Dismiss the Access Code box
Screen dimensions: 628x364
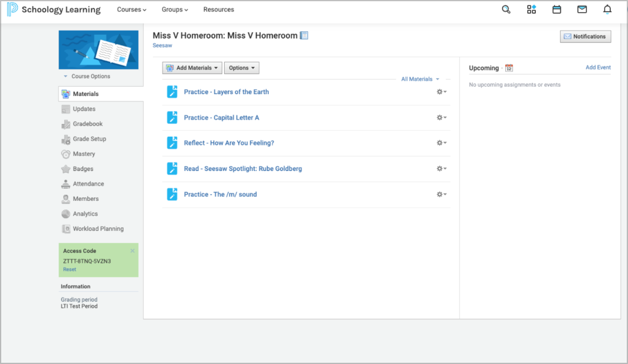pos(132,250)
